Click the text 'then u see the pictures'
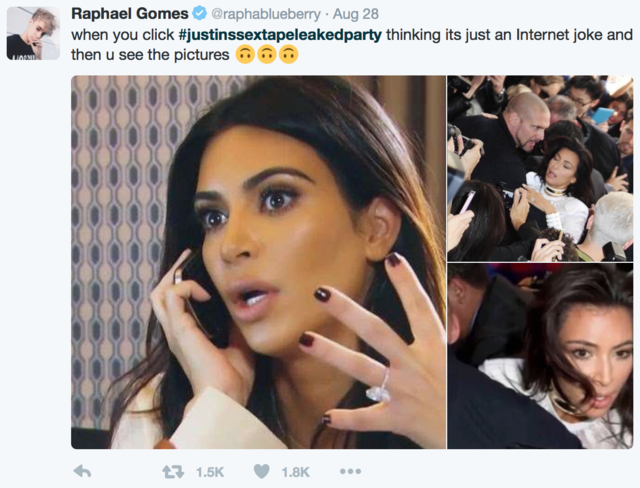Image resolution: width=640 pixels, height=488 pixels. coord(150,55)
